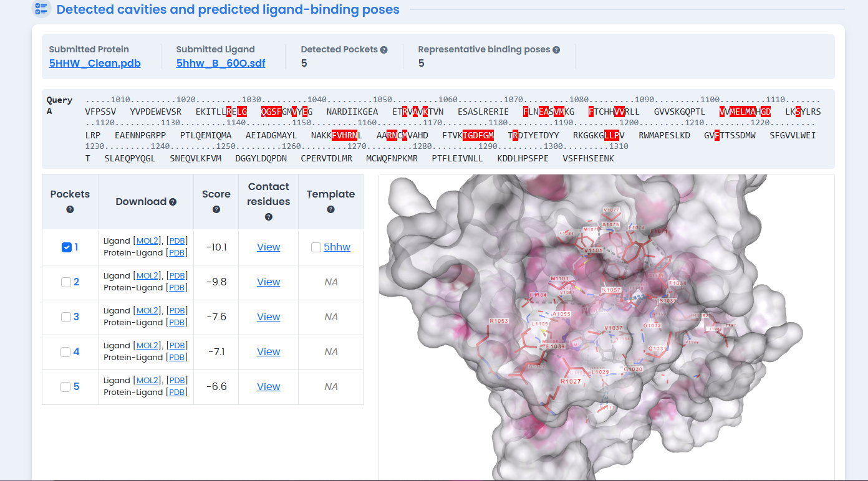View contact residues for pocket 3

269,317
